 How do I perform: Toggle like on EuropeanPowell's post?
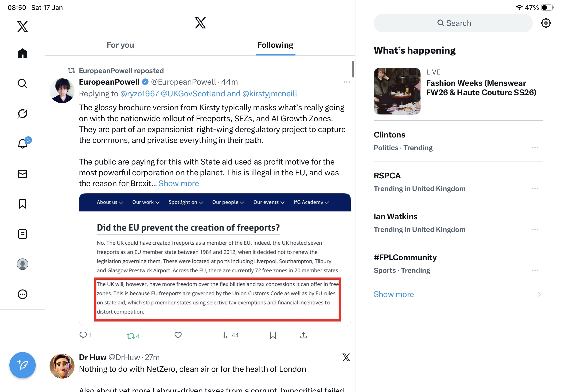pos(178,335)
